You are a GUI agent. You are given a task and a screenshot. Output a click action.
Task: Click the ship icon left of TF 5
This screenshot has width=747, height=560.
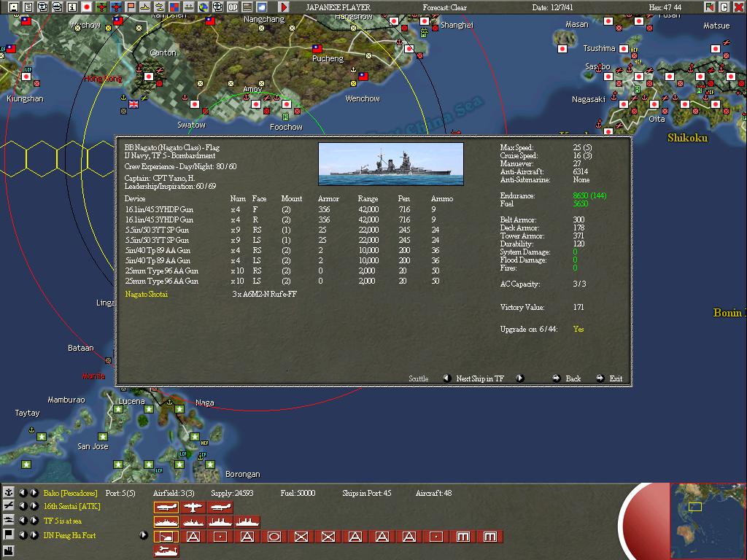(8, 520)
